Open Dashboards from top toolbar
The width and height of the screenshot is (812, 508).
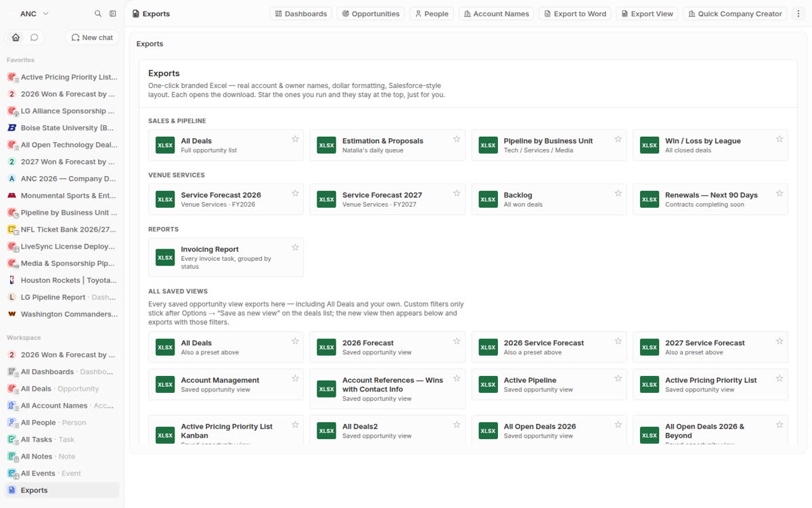pos(301,14)
